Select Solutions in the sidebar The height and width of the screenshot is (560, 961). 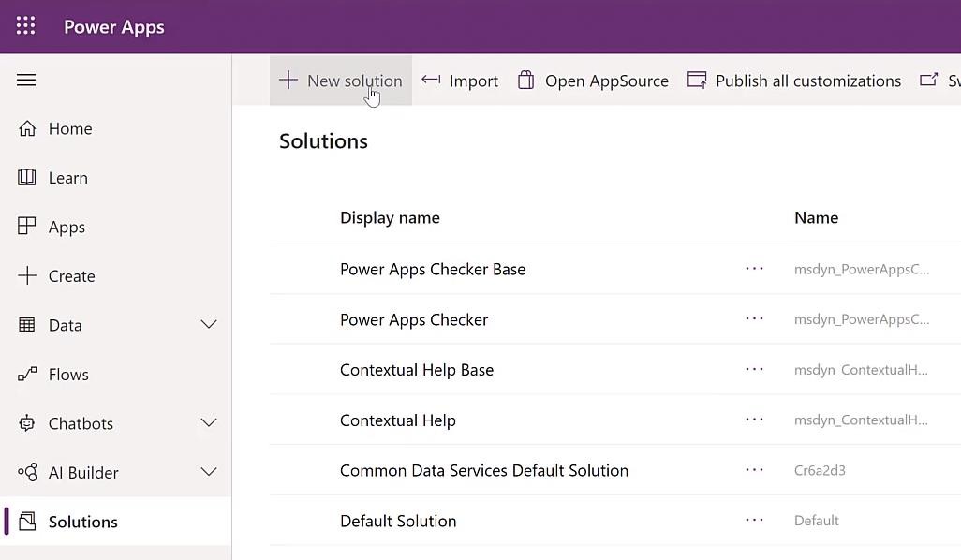[82, 522]
